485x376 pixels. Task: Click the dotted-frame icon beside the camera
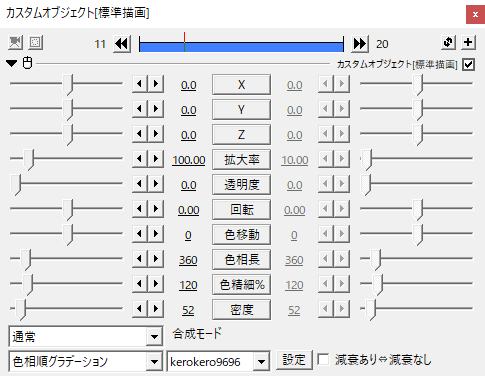[x=36, y=43]
